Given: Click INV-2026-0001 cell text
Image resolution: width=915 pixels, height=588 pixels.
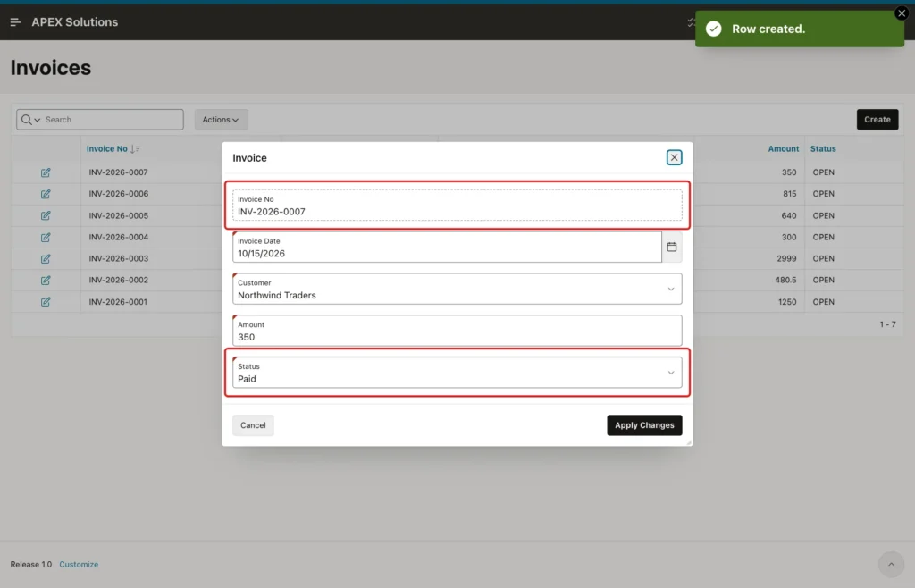Looking at the screenshot, I should point(118,302).
